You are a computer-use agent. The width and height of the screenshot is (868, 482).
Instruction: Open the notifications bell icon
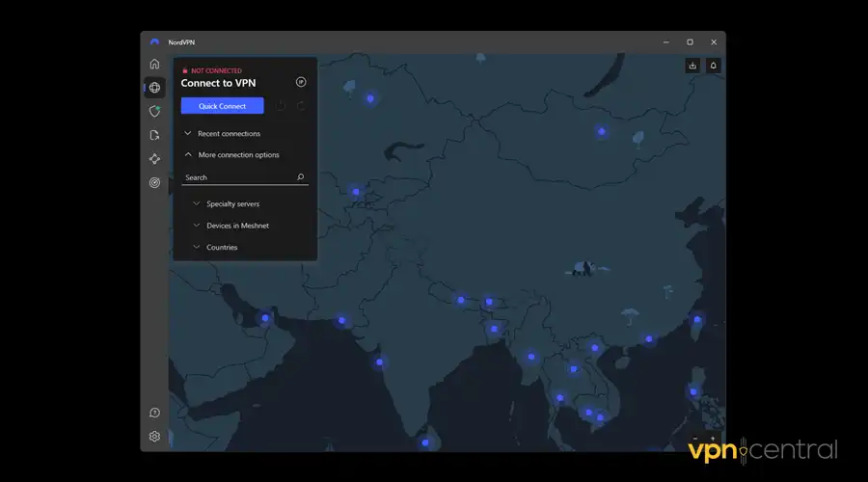pyautogui.click(x=714, y=66)
